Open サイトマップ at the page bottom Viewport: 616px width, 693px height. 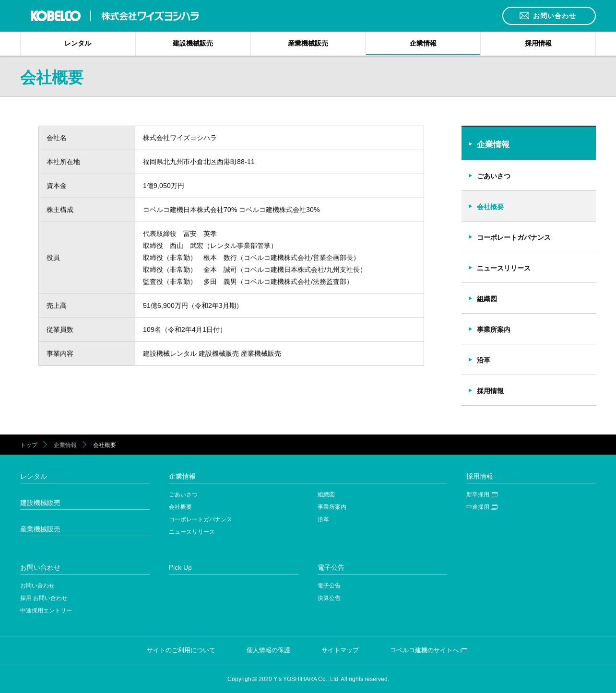click(340, 650)
